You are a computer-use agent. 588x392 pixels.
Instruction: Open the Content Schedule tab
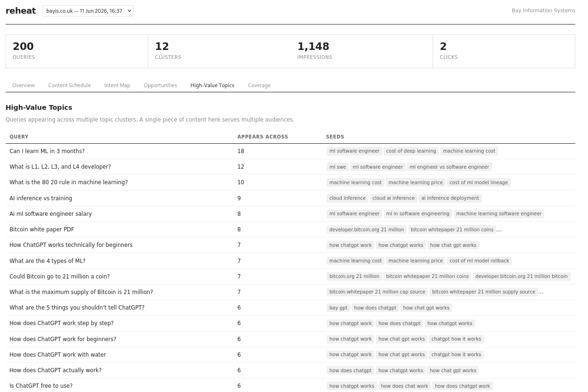click(x=69, y=85)
